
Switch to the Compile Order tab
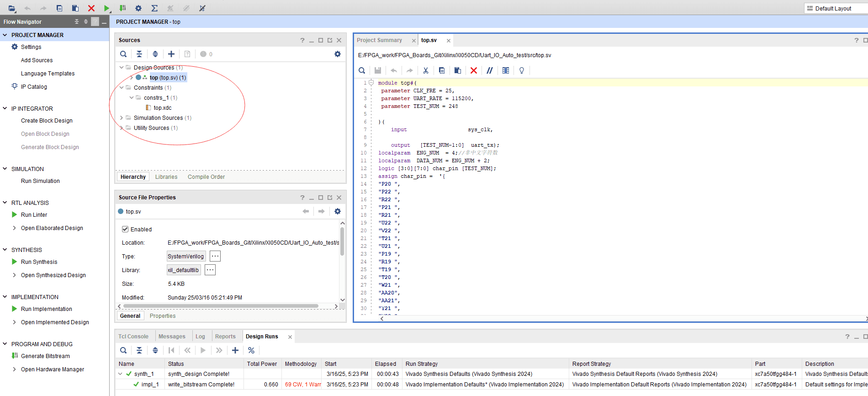point(206,177)
